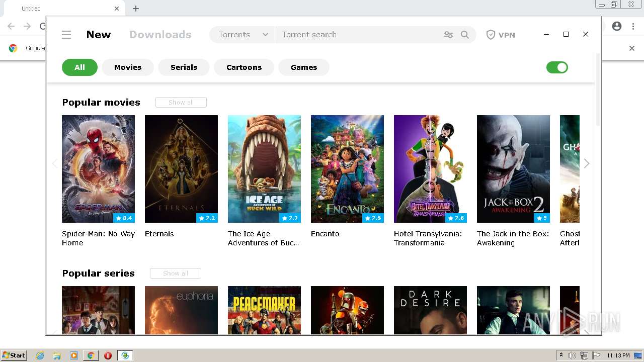Click the taskbar clock
This screenshot has width=644, height=362.
618,355
